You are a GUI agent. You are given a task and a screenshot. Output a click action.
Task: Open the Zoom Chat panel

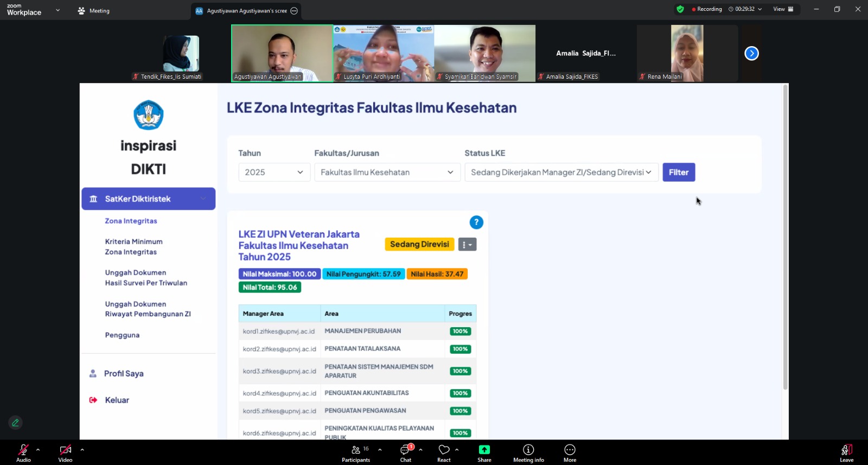click(405, 450)
